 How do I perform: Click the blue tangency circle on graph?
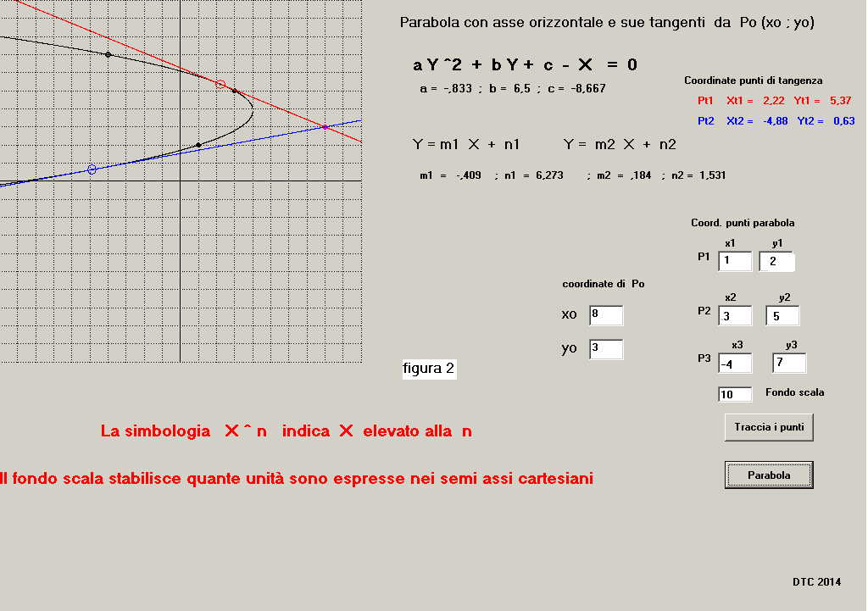pos(92,169)
